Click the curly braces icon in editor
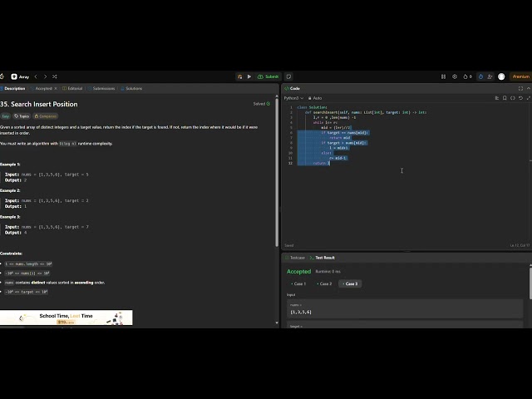This screenshot has height=399, width=532. coord(513,98)
